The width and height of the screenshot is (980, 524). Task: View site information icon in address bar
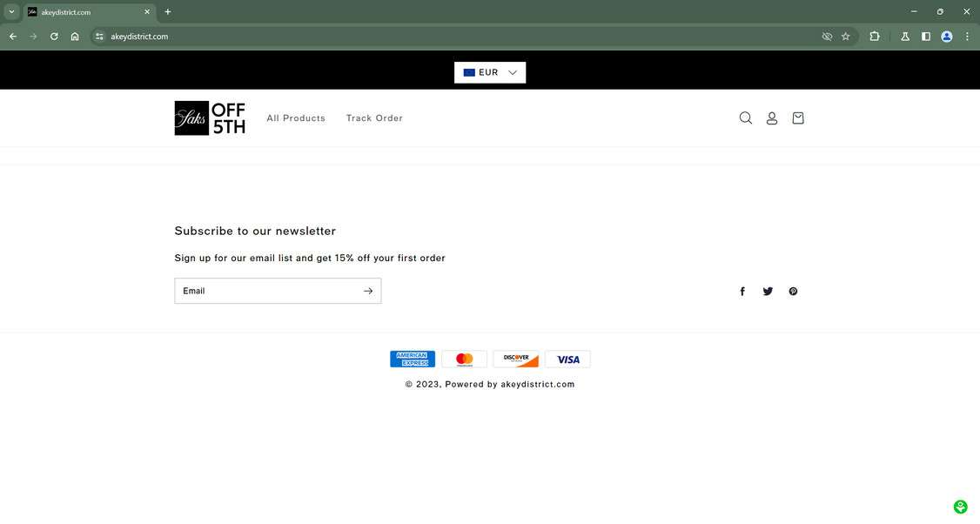(x=99, y=37)
